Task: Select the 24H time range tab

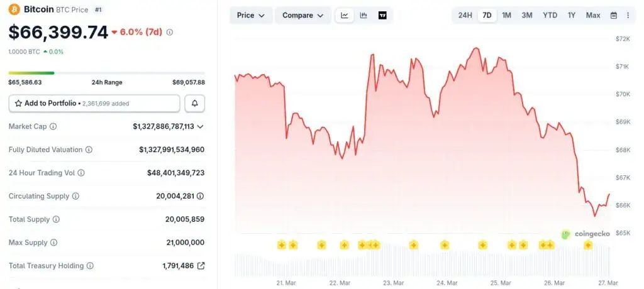Action: [x=465, y=15]
